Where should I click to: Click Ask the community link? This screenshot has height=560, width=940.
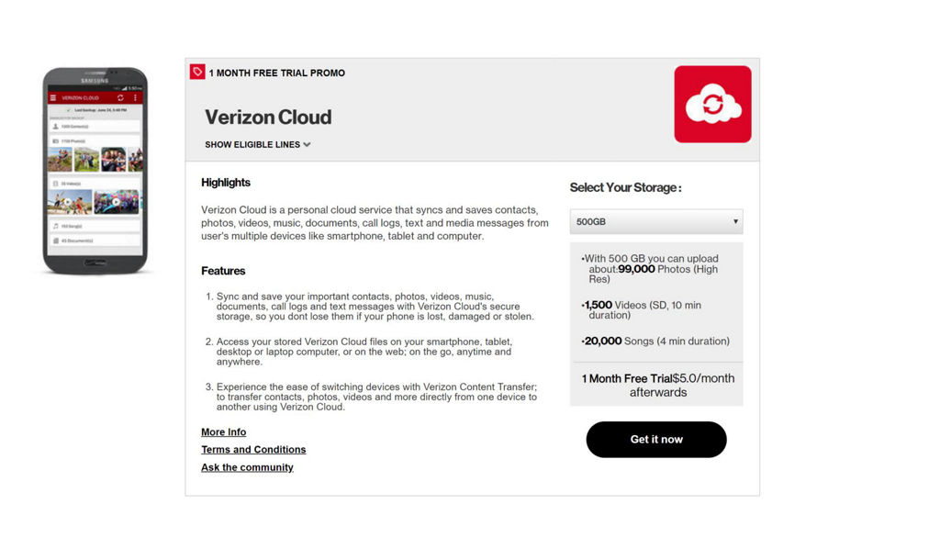(x=247, y=467)
